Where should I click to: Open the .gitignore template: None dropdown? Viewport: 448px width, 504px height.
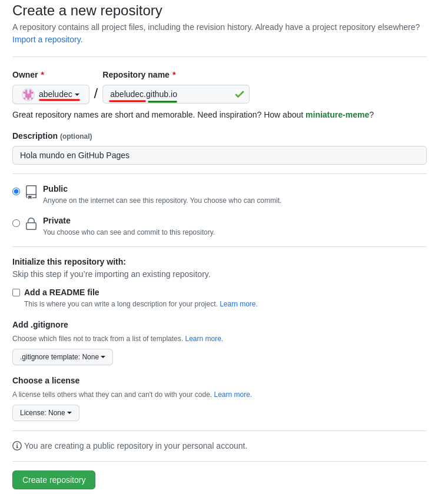[x=62, y=356]
